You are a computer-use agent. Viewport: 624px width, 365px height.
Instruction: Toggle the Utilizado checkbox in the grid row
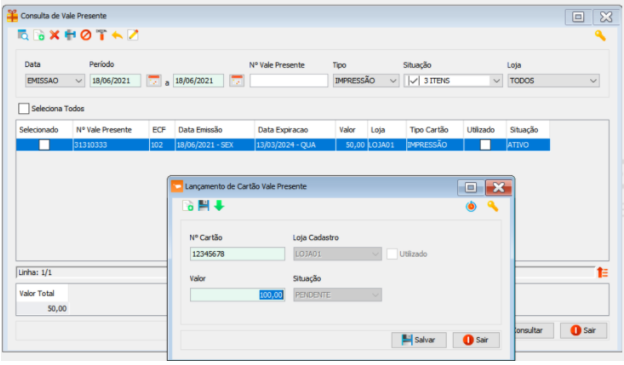pos(485,145)
